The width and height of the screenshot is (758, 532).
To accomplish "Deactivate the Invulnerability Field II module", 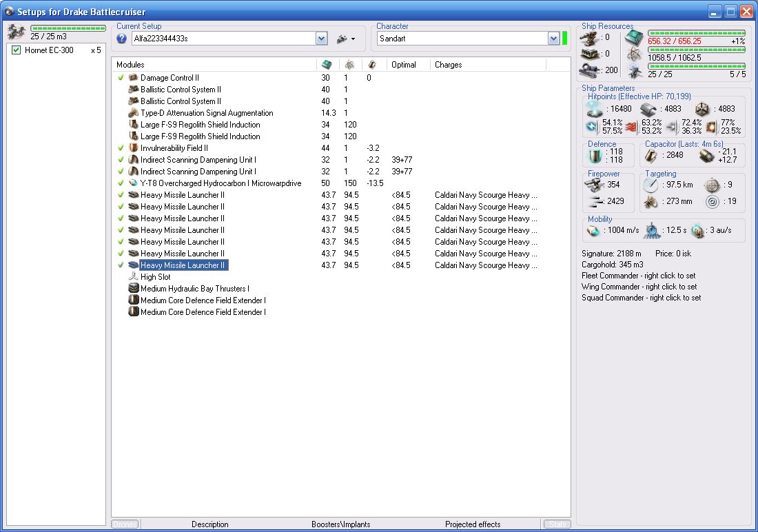I will (x=121, y=148).
